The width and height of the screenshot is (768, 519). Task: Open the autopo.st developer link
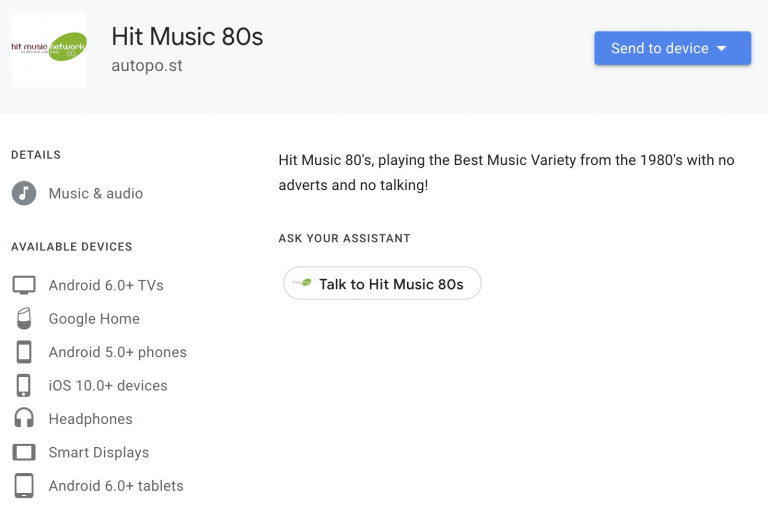[x=147, y=66]
